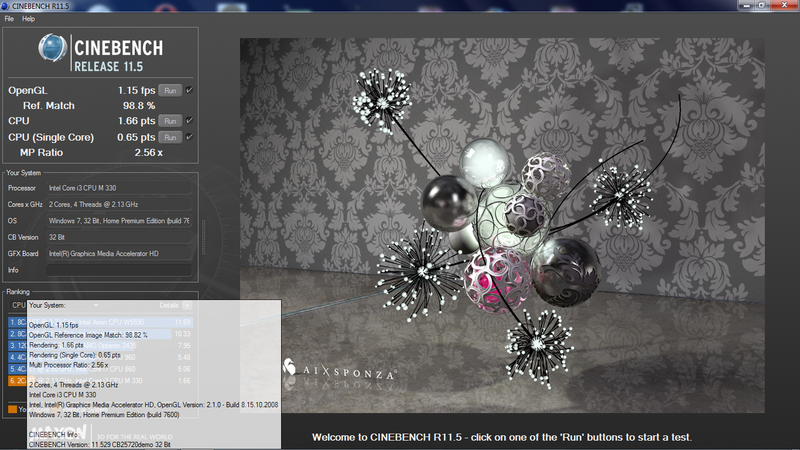Click the single core score 0.65 pts
The image size is (800, 450).
tap(136, 137)
